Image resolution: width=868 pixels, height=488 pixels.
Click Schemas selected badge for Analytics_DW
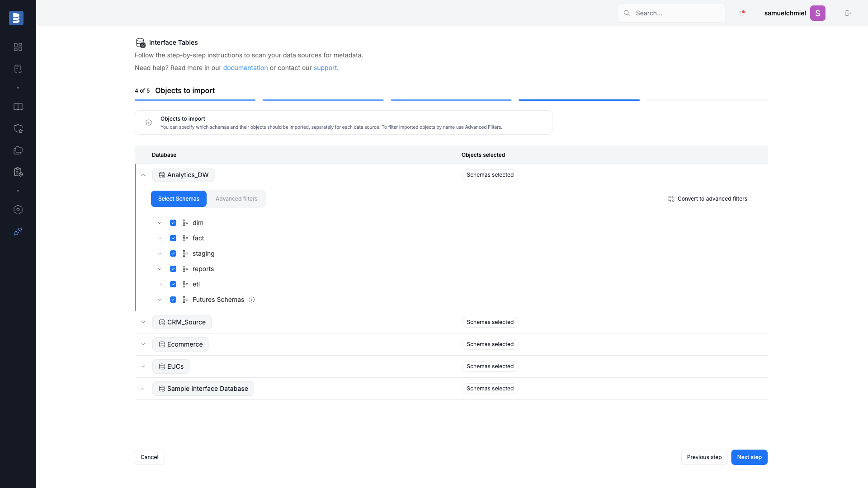[x=490, y=175]
